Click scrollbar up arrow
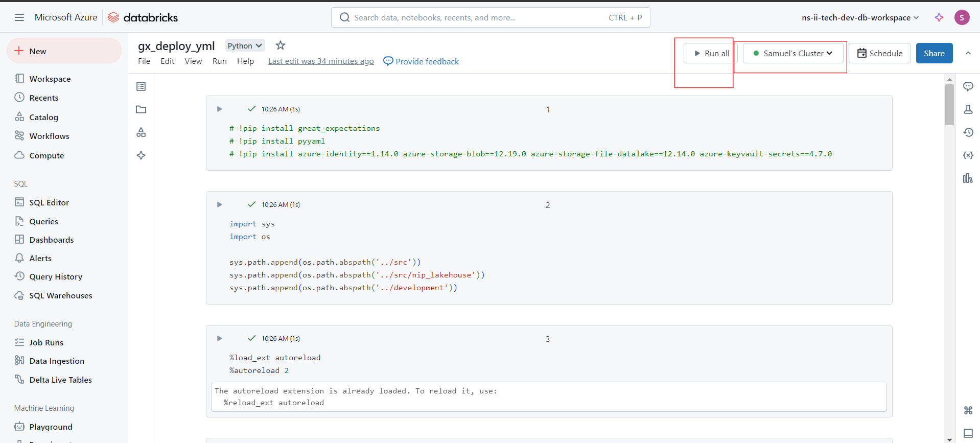Screen dimensions: 980x443 click(x=949, y=79)
